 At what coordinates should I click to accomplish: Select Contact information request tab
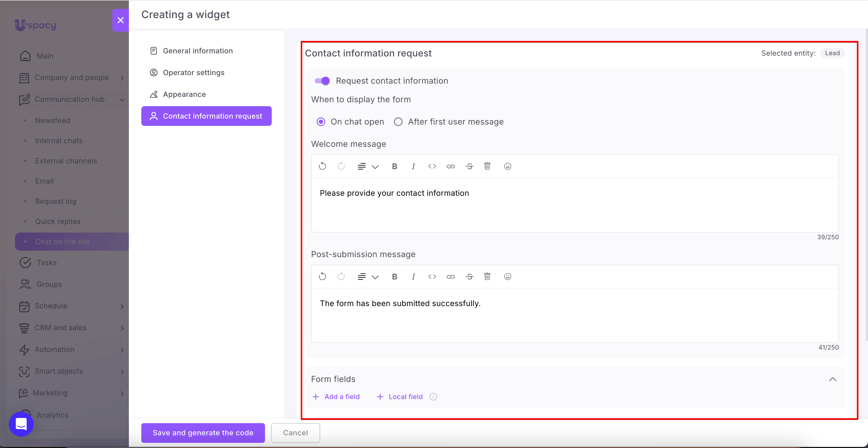206,116
